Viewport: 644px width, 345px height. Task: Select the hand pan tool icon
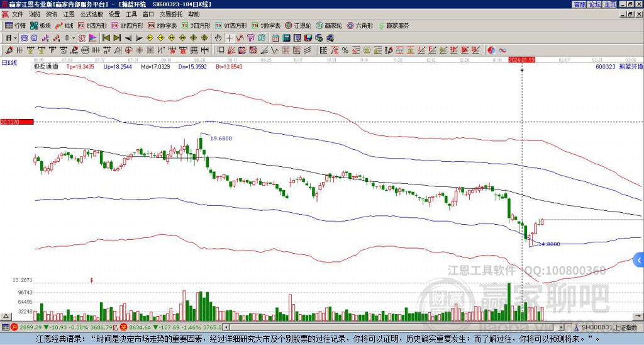click(x=218, y=38)
